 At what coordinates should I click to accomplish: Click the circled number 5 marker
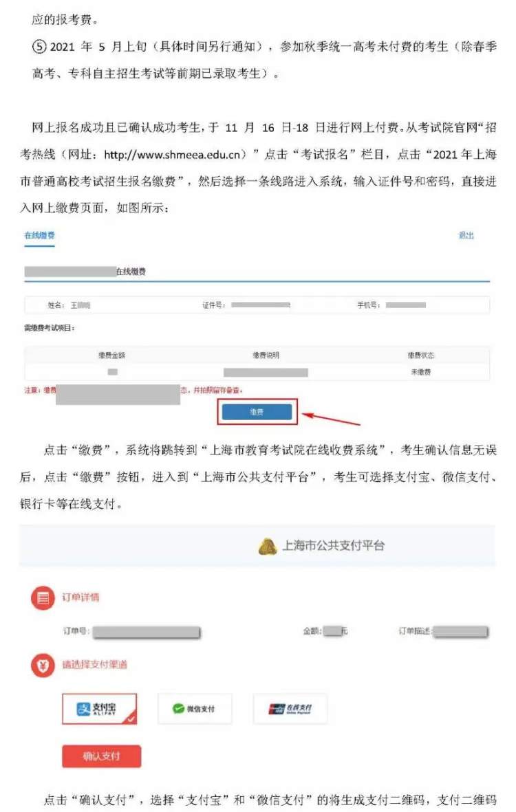click(x=39, y=47)
